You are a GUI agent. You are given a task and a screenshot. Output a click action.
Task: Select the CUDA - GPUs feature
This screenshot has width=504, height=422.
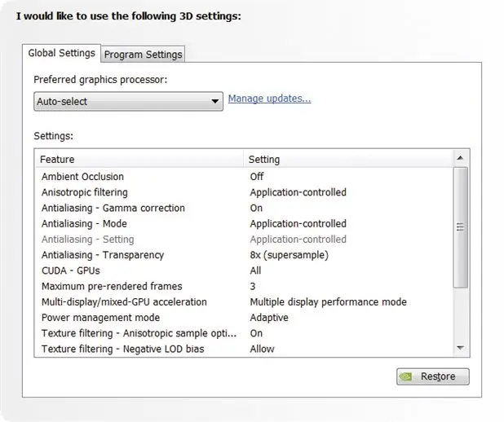[71, 270]
